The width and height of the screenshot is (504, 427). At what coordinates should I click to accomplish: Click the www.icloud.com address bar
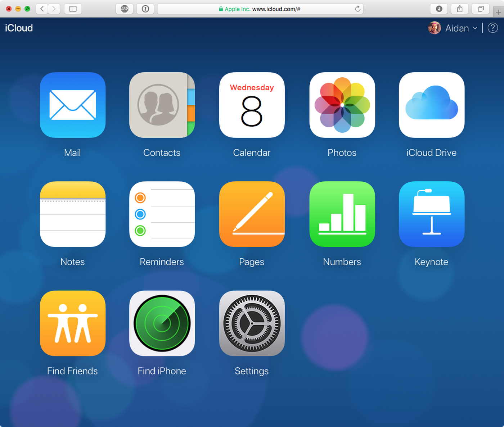[x=260, y=9]
